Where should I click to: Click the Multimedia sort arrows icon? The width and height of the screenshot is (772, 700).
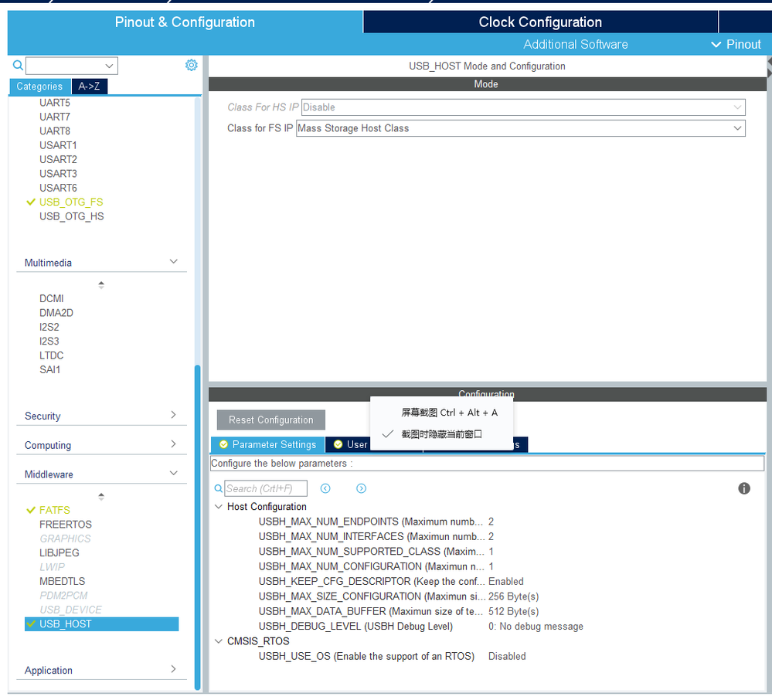coord(101,284)
